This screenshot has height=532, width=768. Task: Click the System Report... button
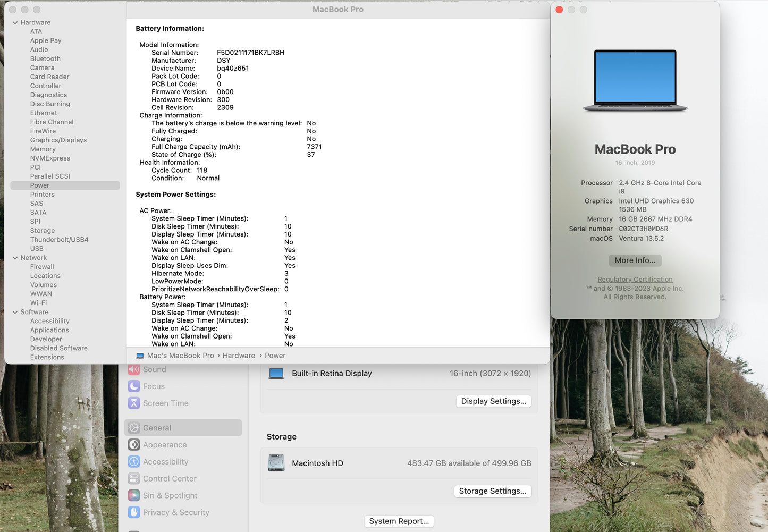point(399,521)
